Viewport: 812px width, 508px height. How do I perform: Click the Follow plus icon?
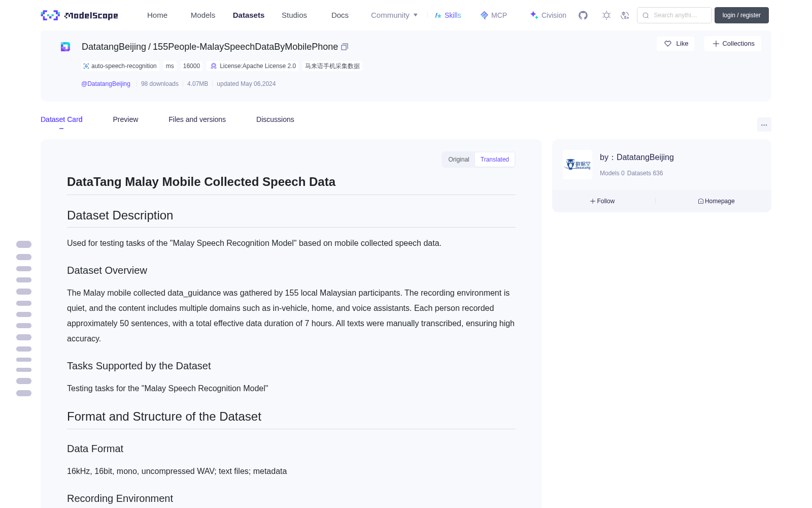point(593,201)
